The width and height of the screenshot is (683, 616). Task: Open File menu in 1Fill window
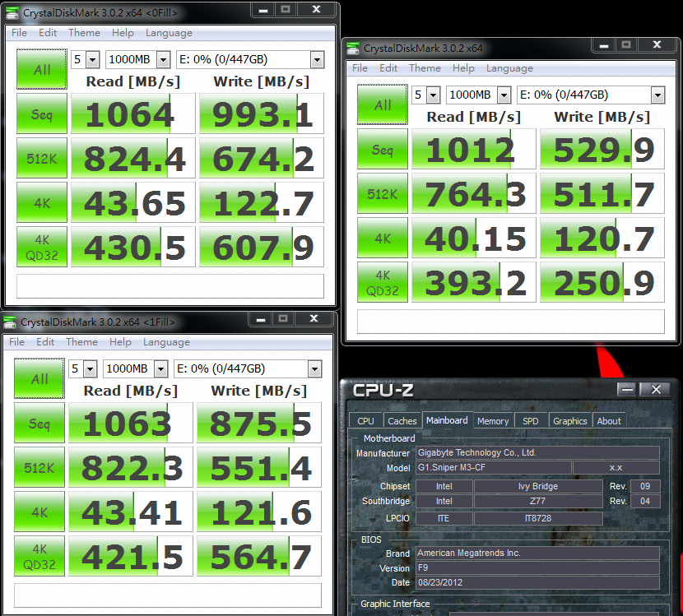point(16,342)
